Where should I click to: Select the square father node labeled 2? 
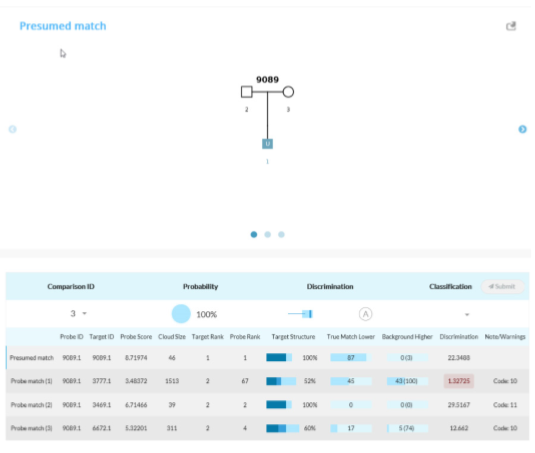(x=247, y=92)
